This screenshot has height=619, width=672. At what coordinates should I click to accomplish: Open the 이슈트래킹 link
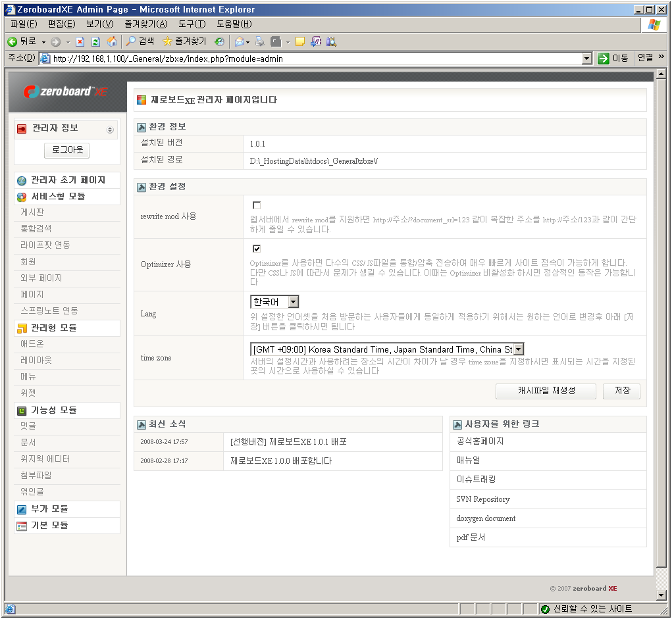point(476,480)
